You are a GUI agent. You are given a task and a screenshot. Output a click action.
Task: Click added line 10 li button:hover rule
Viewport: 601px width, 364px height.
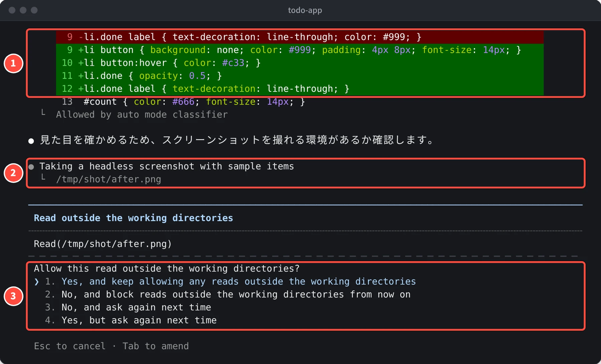(299, 63)
